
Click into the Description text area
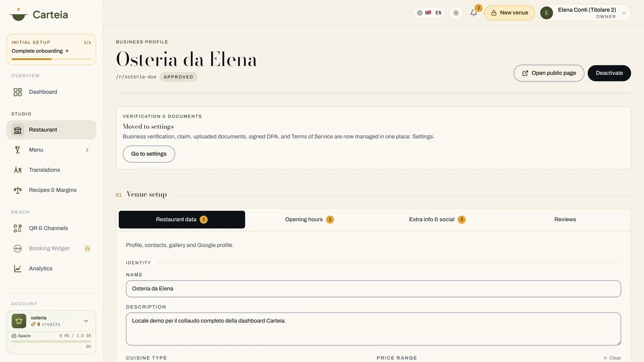tap(373, 329)
